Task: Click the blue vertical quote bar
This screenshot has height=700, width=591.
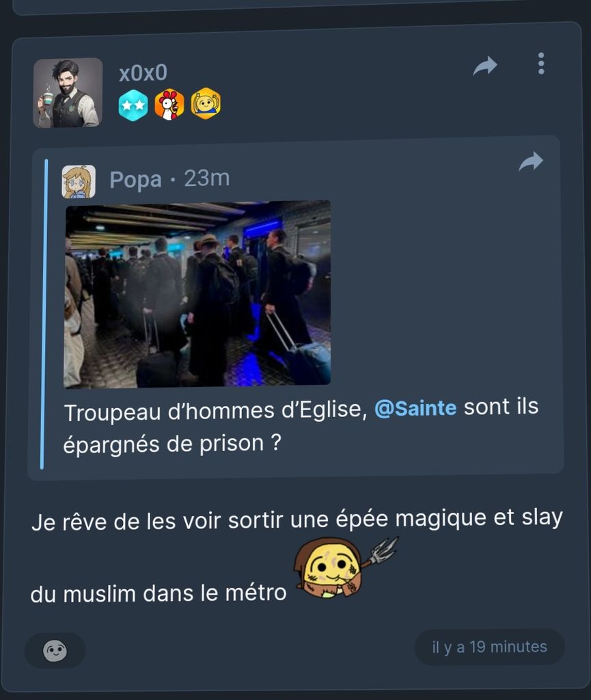Action: coord(44,314)
